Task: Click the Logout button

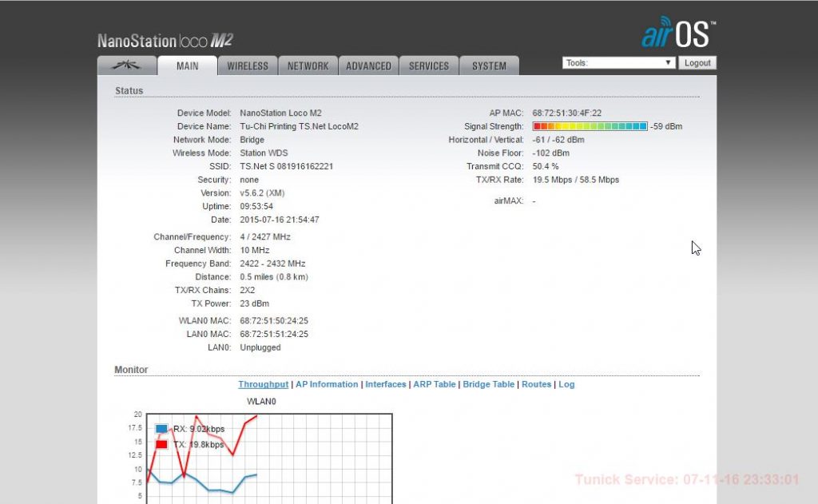Action: pyautogui.click(x=697, y=62)
